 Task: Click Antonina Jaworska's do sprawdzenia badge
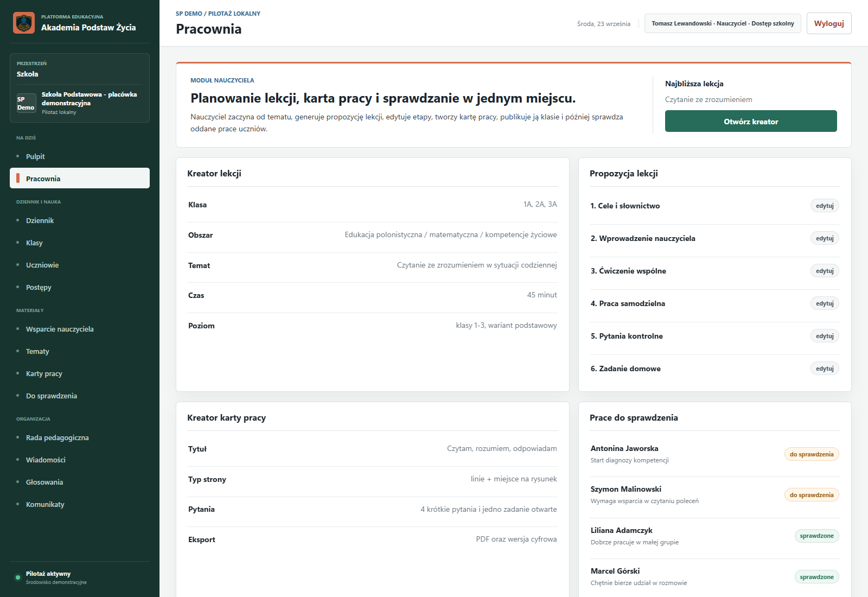tap(812, 454)
